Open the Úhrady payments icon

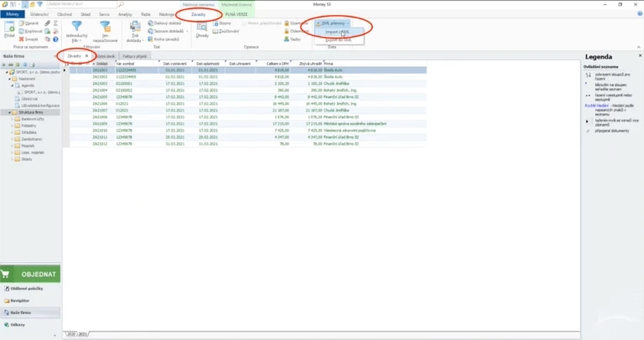tap(202, 27)
